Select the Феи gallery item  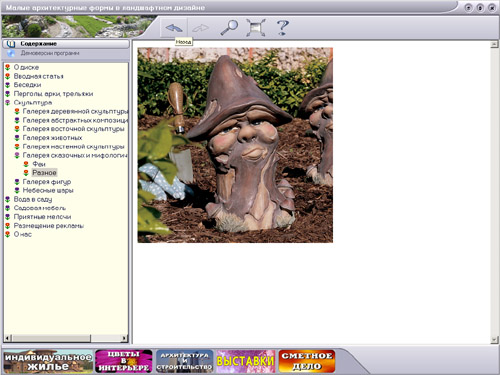pos(39,164)
